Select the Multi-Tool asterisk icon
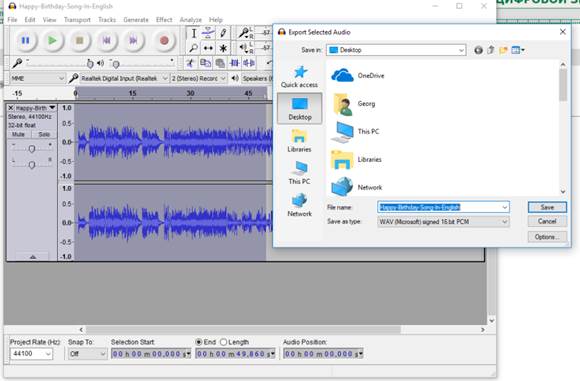The width and height of the screenshot is (580, 381). (223, 48)
